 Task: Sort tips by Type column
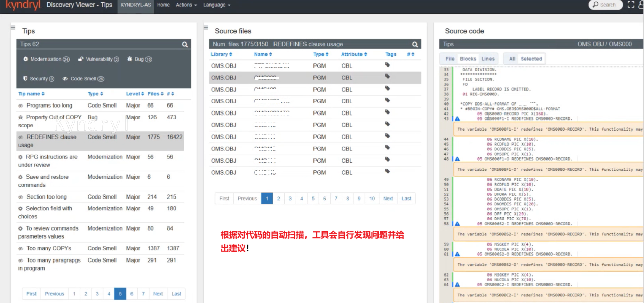click(x=95, y=94)
